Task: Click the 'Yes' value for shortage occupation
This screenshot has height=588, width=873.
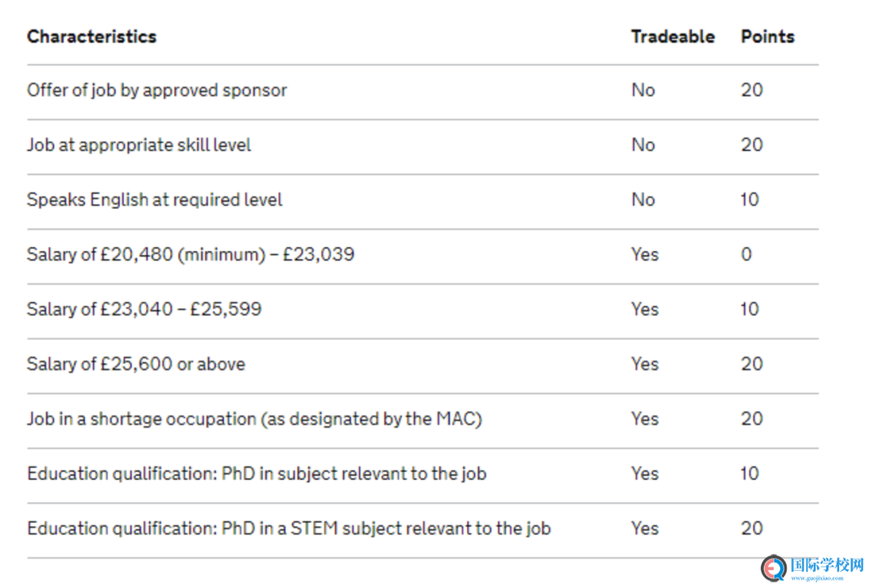Action: (x=645, y=419)
